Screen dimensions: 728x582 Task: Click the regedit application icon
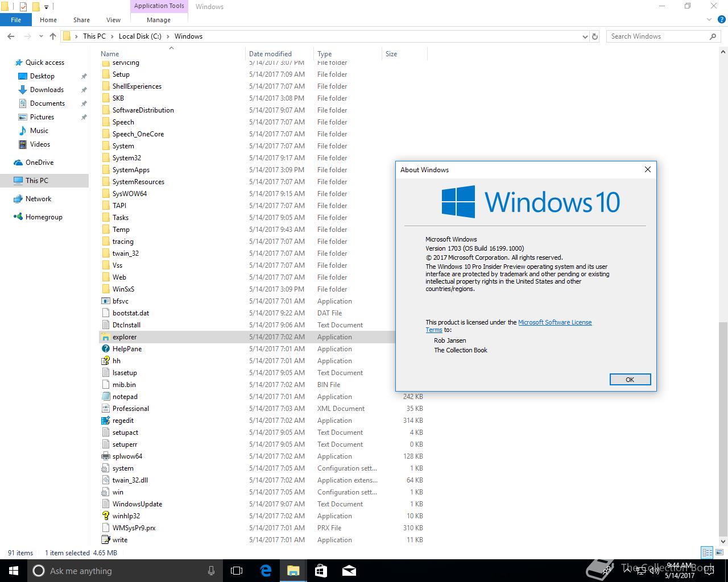click(x=105, y=421)
